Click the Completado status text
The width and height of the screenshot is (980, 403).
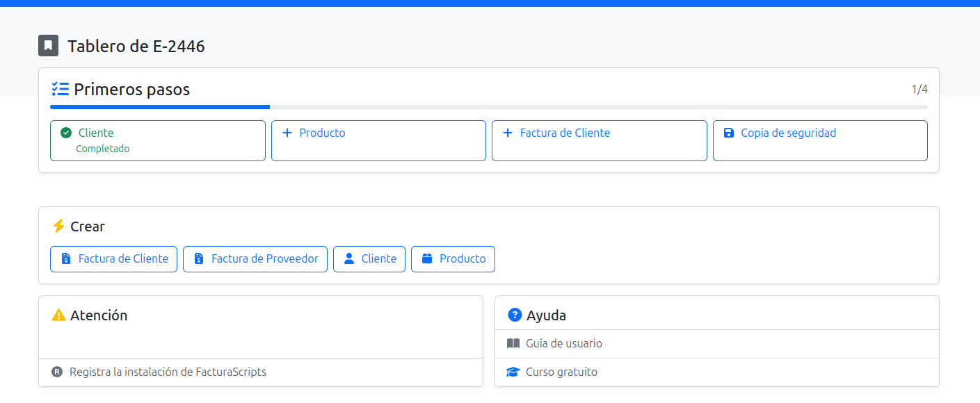tap(103, 149)
